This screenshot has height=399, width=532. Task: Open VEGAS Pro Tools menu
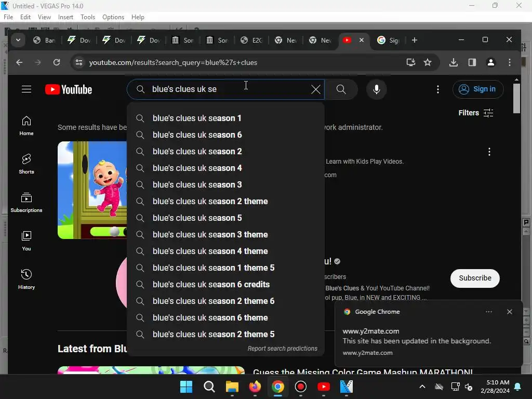pyautogui.click(x=87, y=17)
